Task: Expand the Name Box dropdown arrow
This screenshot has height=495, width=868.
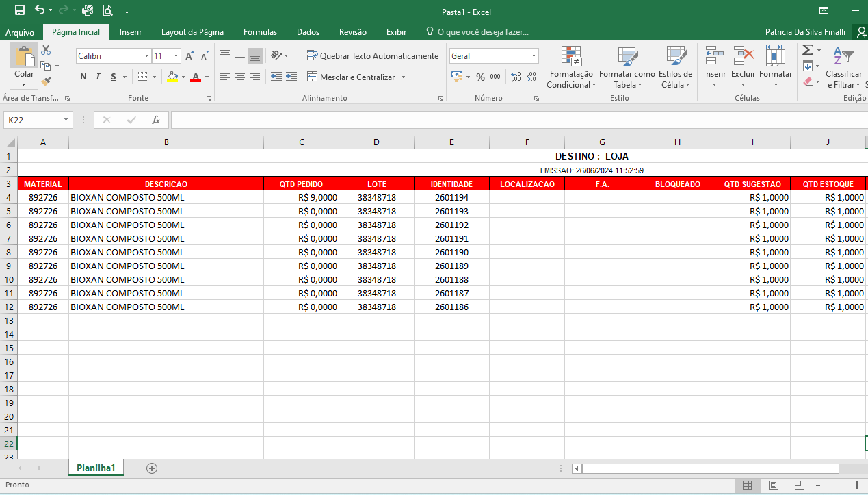Action: click(x=66, y=120)
